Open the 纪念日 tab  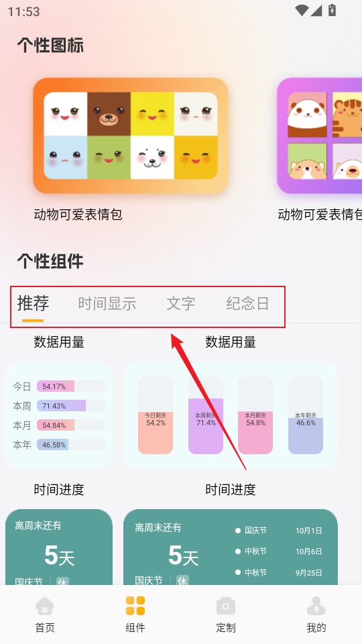pyautogui.click(x=247, y=303)
